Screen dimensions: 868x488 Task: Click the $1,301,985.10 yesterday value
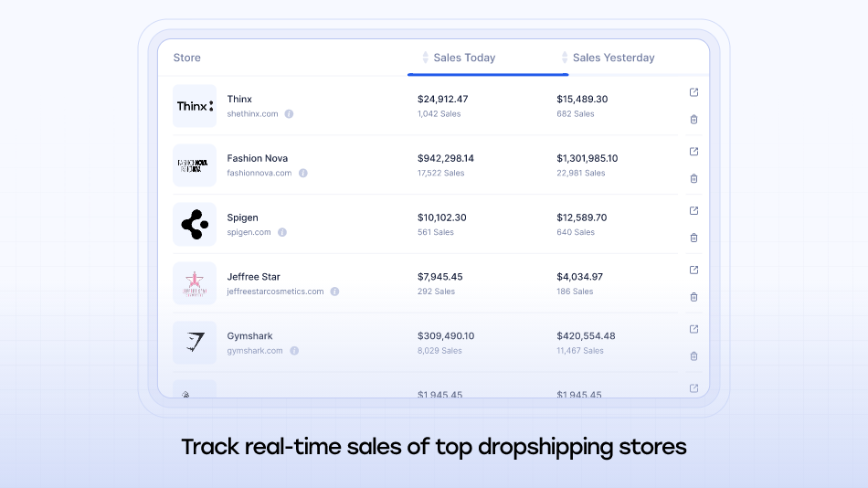click(x=587, y=158)
